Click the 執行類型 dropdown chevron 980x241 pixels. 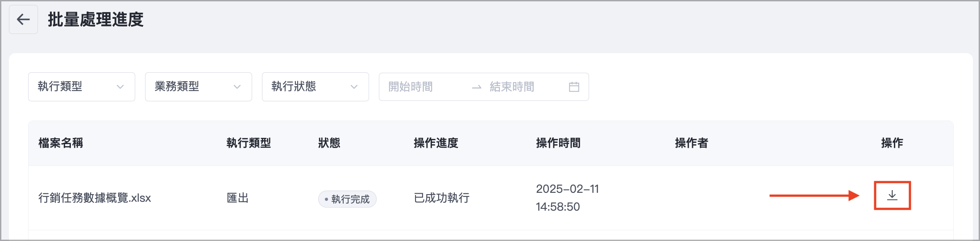click(120, 87)
